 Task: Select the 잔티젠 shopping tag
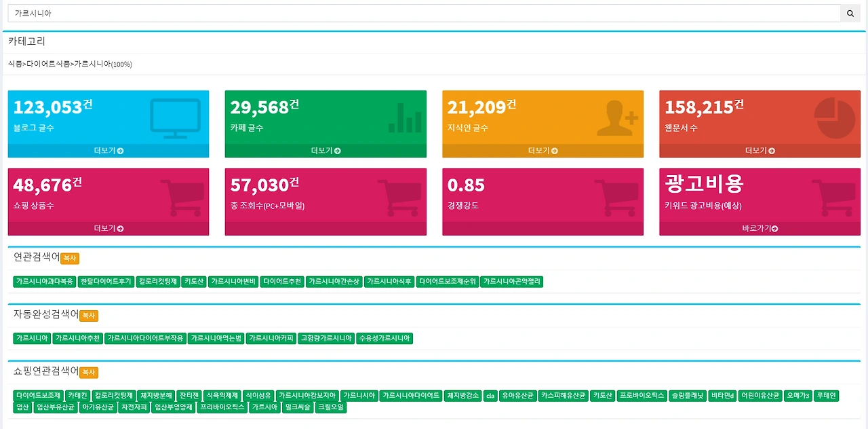click(189, 395)
